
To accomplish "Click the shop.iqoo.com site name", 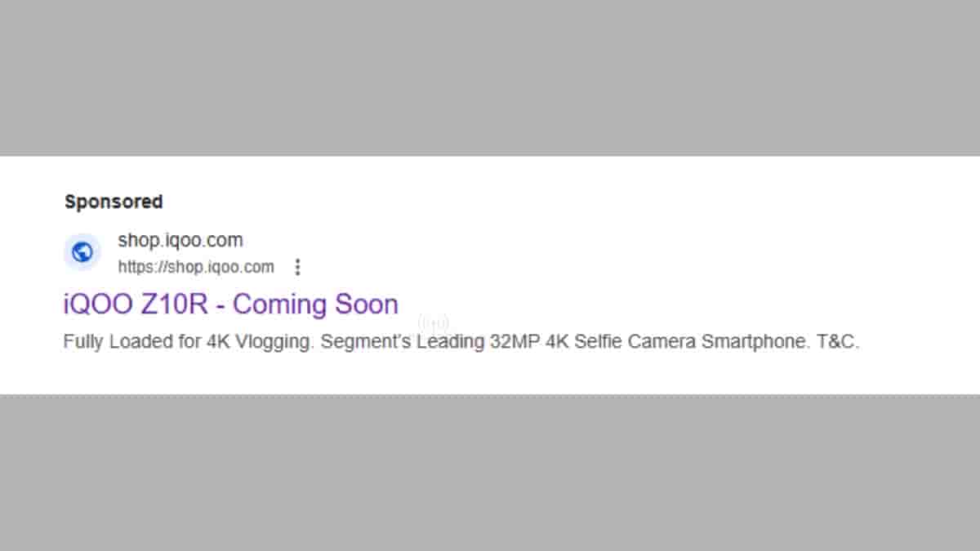I will pyautogui.click(x=180, y=240).
